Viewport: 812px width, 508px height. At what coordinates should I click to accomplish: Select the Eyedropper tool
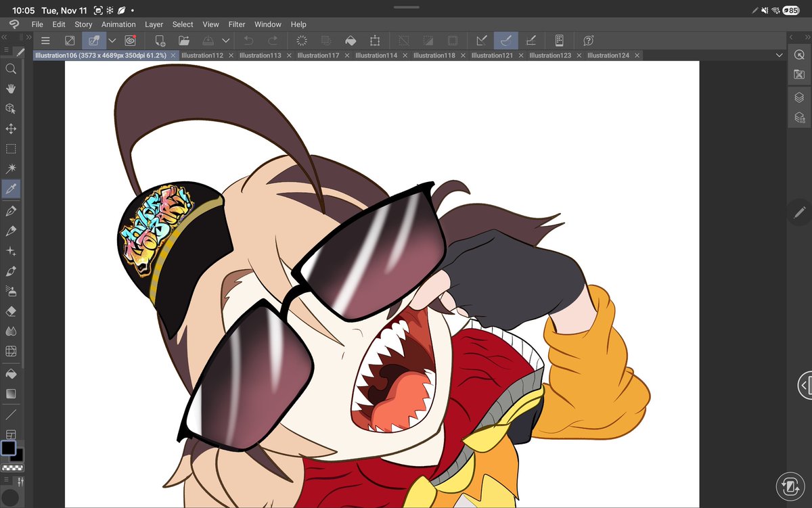coord(11,189)
